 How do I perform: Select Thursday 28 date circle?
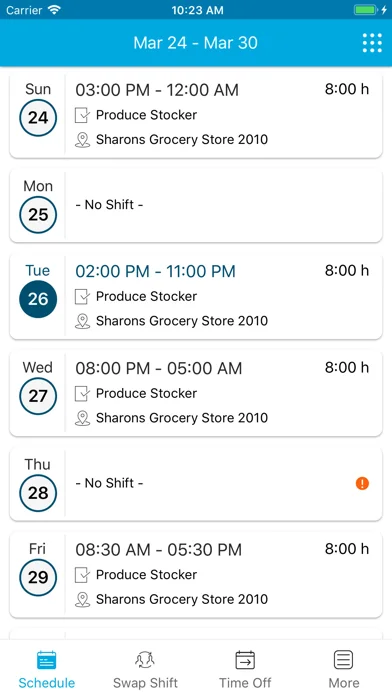(x=38, y=493)
